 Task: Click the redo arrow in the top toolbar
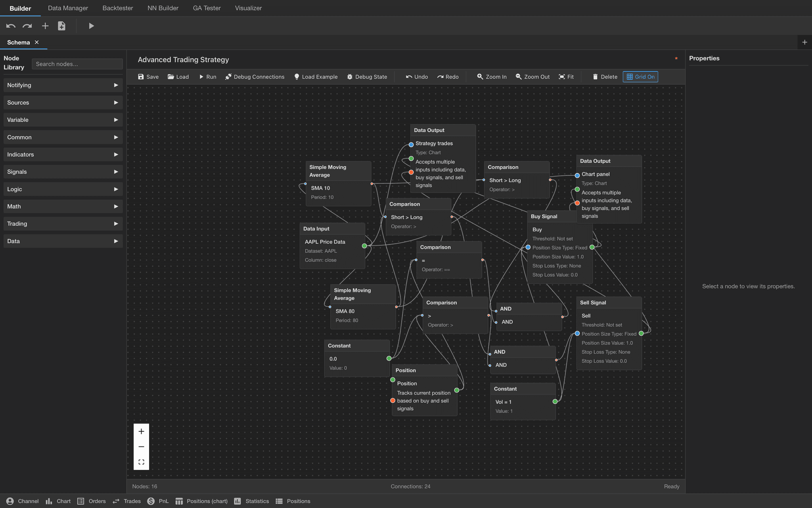point(27,26)
